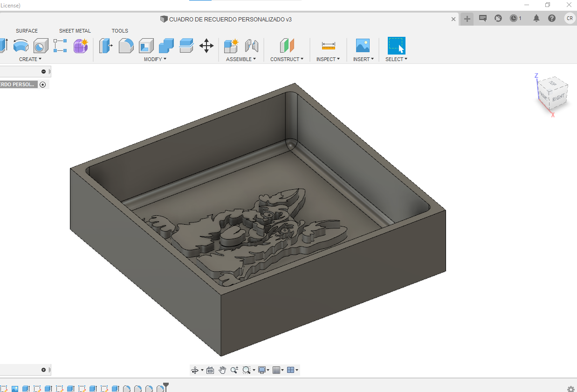This screenshot has width=577, height=392.
Task: Close the CUADRO DE RECUERDO document tab
Action: [x=453, y=19]
